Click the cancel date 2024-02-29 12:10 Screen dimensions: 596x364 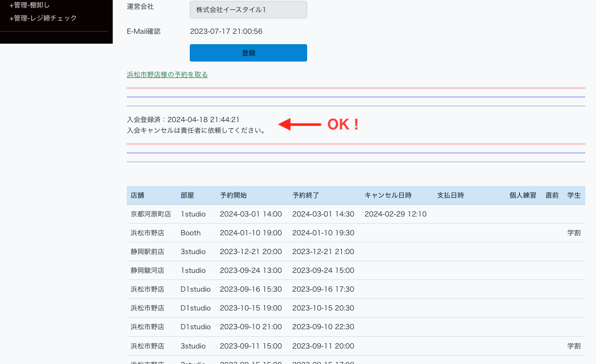tap(395, 214)
